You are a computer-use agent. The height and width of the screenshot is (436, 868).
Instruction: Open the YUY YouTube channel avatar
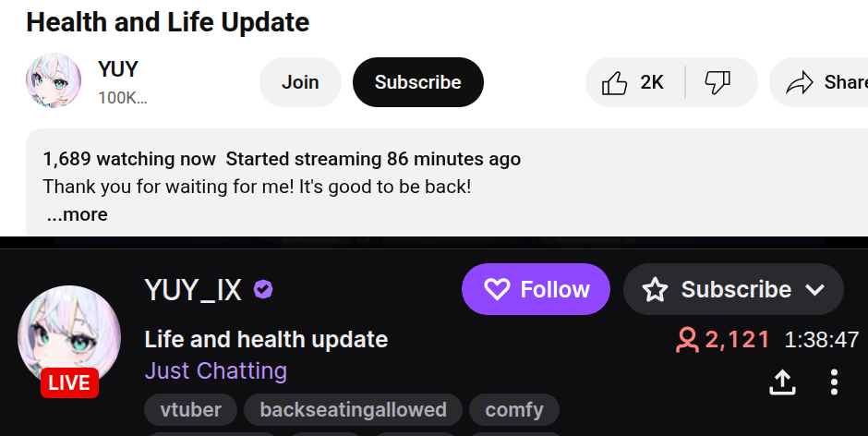pos(54,80)
